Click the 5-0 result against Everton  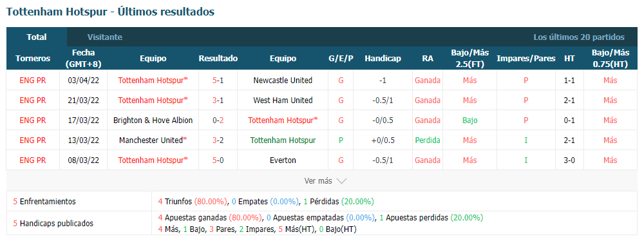coord(218,160)
